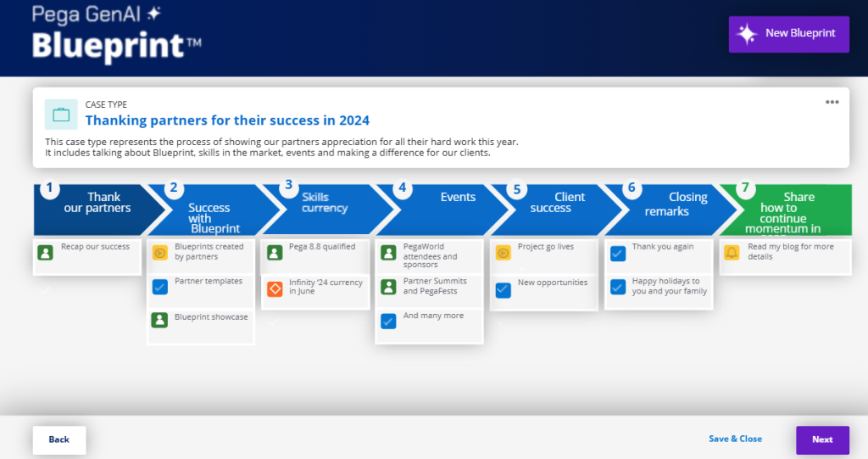The height and width of the screenshot is (459, 868).
Task: Click the Save & Close link
Action: pos(735,439)
